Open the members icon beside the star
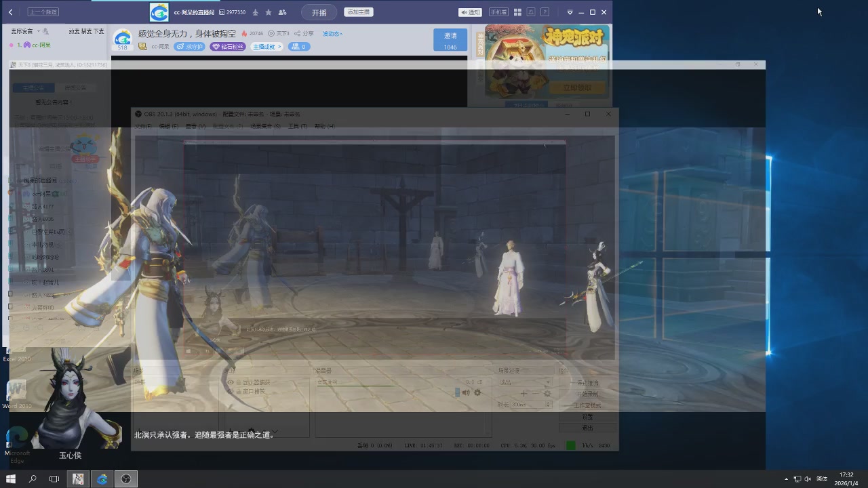 [282, 12]
